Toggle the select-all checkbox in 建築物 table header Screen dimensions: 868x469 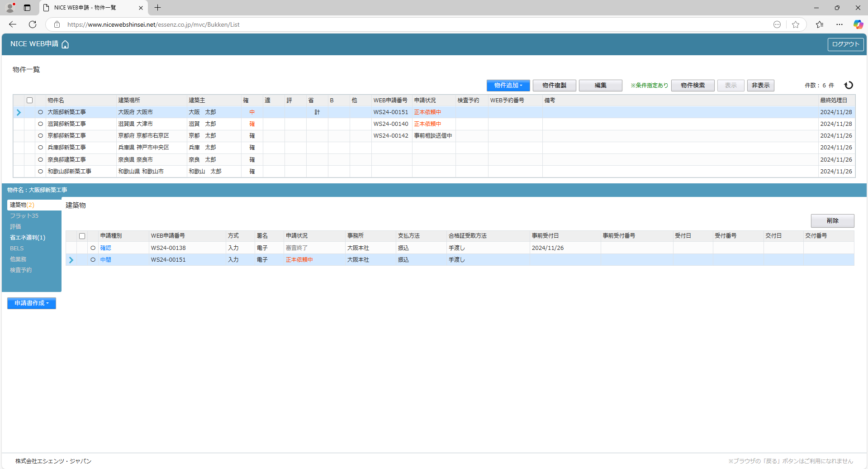[82, 236]
